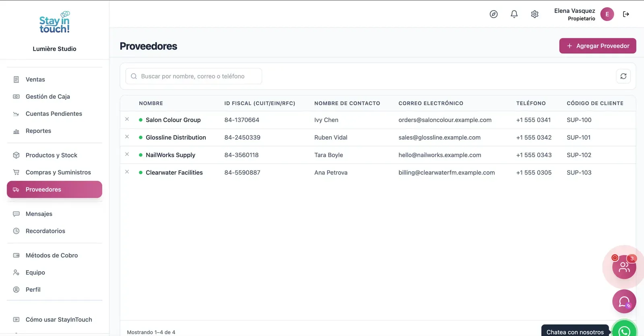Remove Clearwater Facilities row with X

tap(127, 172)
